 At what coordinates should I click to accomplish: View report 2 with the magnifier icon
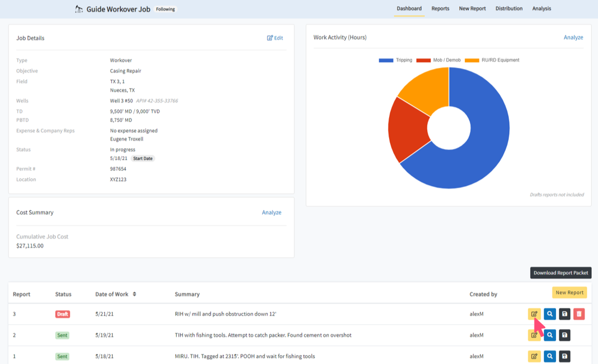(550, 335)
